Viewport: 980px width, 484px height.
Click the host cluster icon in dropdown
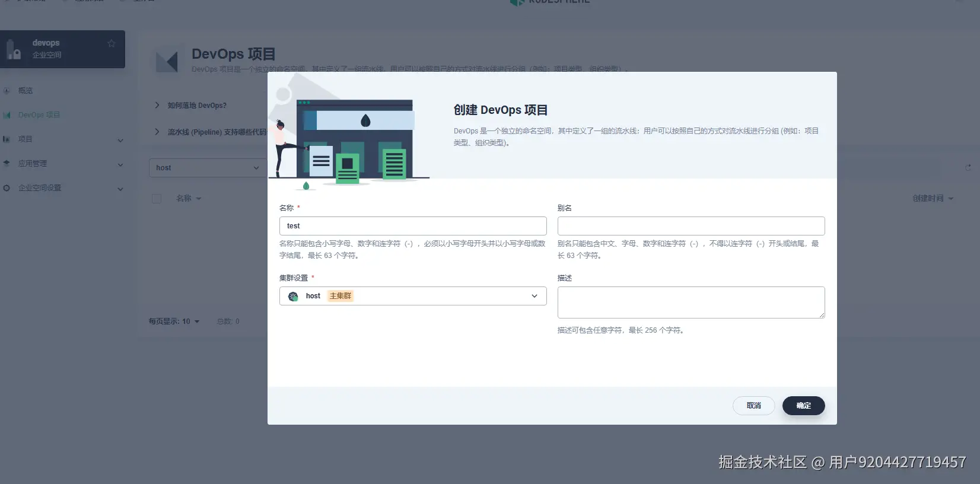coord(293,296)
